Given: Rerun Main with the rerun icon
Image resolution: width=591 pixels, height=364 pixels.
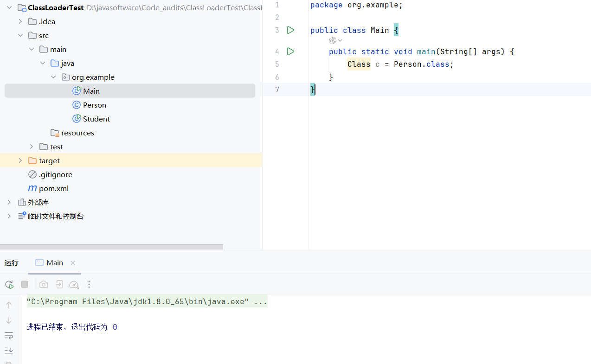Looking at the screenshot, I should (x=9, y=284).
